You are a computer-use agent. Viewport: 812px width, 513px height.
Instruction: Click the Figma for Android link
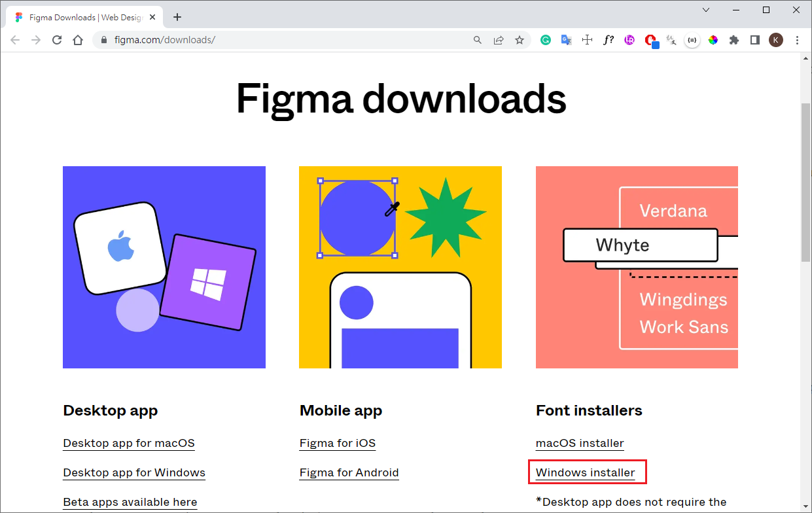click(349, 472)
